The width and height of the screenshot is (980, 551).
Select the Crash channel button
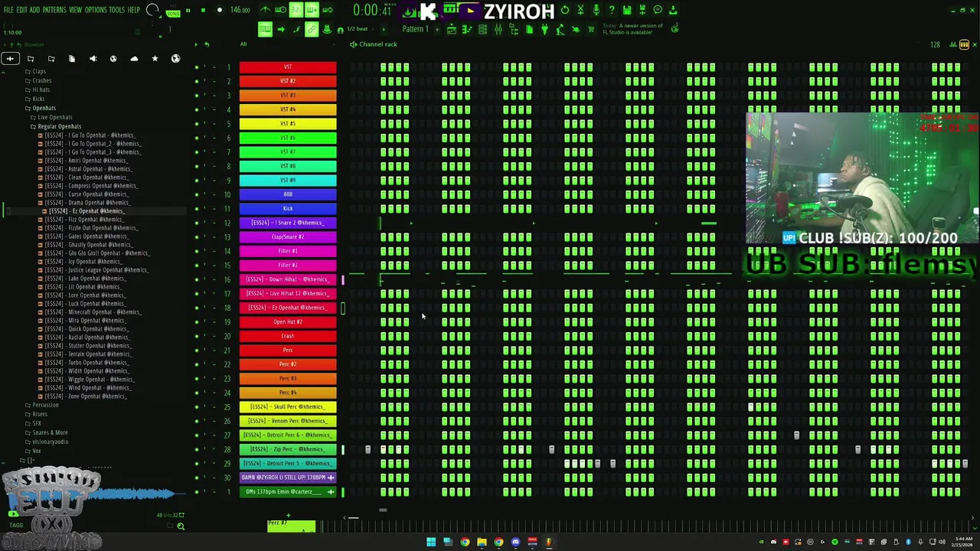pos(288,336)
